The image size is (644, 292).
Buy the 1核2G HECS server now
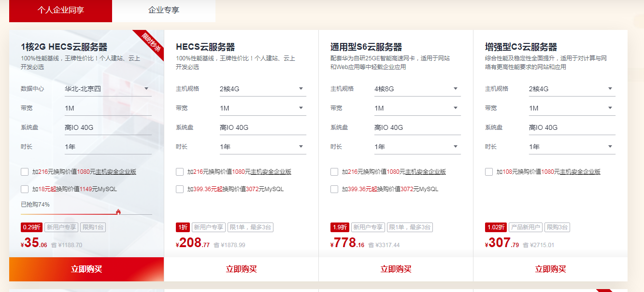(86, 269)
